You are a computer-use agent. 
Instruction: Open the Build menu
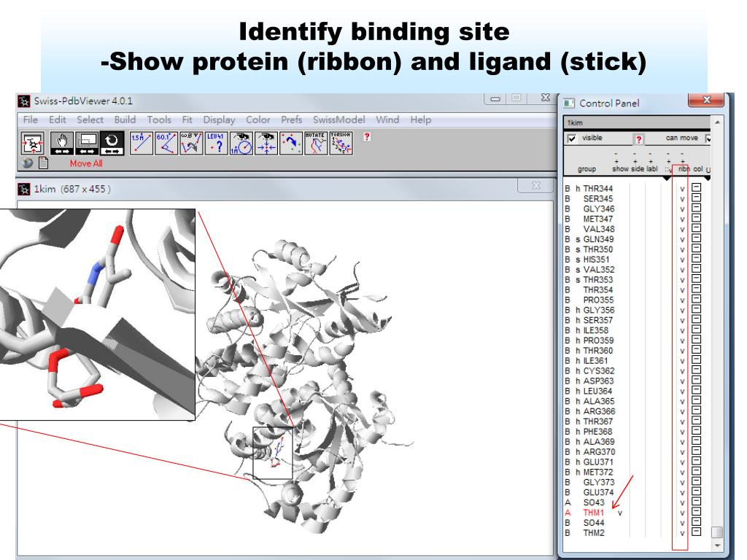[125, 120]
